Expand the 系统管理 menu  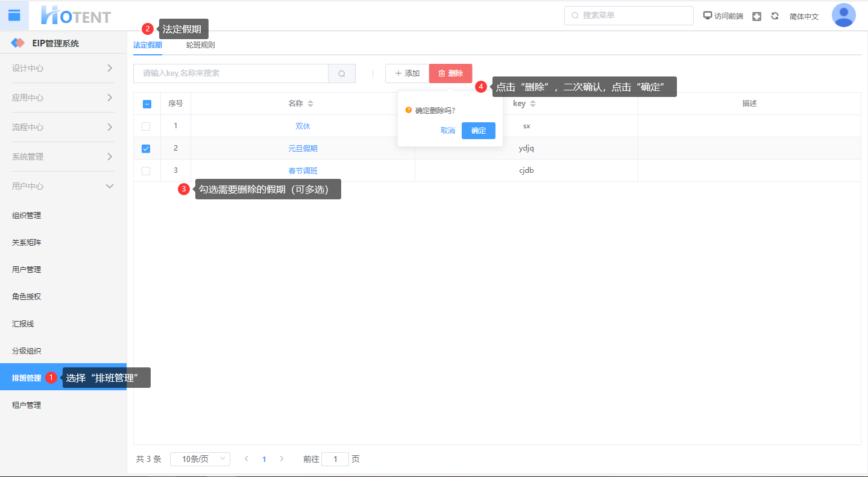63,157
